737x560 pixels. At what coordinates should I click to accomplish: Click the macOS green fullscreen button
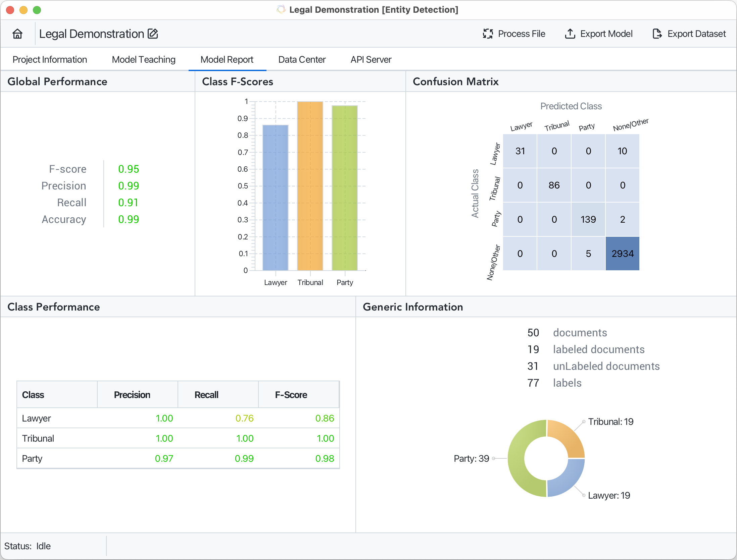click(x=37, y=10)
